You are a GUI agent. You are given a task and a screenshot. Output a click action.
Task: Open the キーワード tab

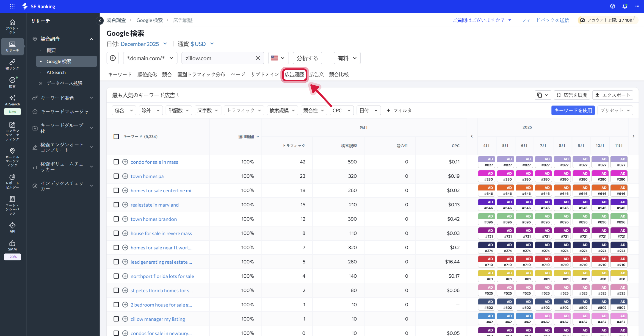pyautogui.click(x=120, y=74)
